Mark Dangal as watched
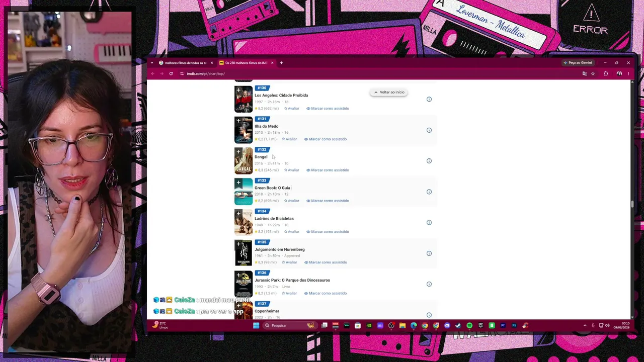 coord(328,170)
